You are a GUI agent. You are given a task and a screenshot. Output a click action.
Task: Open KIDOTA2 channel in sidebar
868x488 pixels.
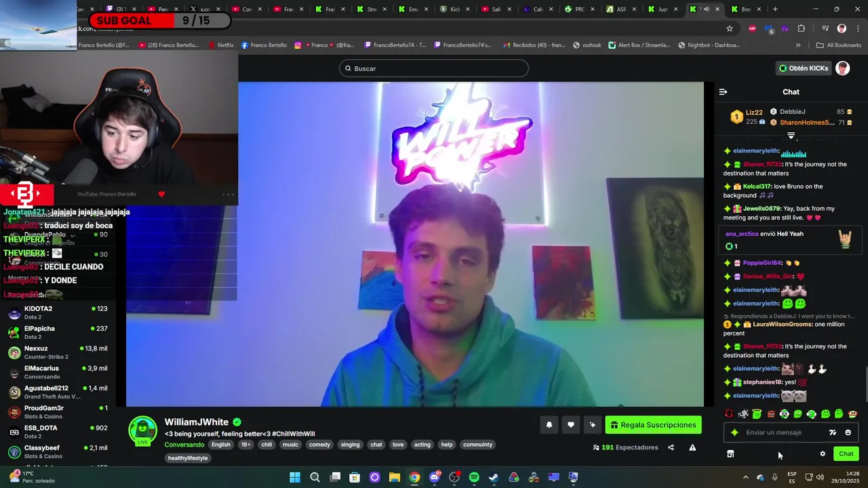[x=58, y=312]
